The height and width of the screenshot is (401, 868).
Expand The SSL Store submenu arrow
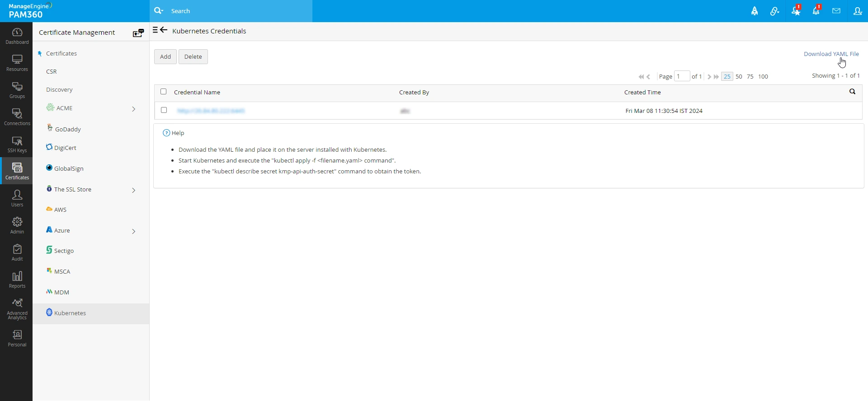pyautogui.click(x=133, y=190)
